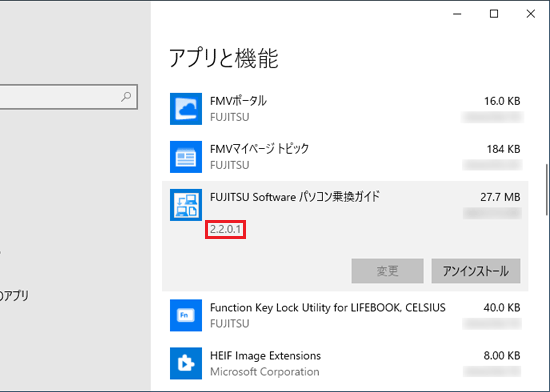Image resolution: width=550 pixels, height=392 pixels.
Task: Click the パソコン乗換ガイド app icon
Action: (x=186, y=205)
